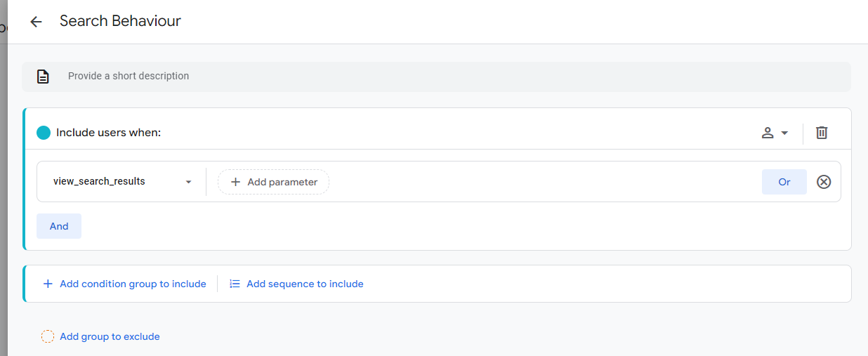Image resolution: width=868 pixels, height=356 pixels.
Task: Go back using the left arrow
Action: 36,22
